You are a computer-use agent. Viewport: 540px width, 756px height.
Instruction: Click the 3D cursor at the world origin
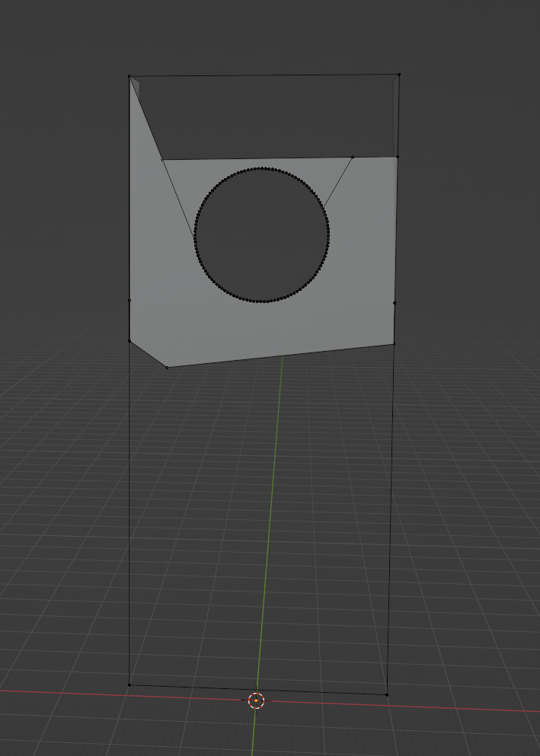click(256, 700)
